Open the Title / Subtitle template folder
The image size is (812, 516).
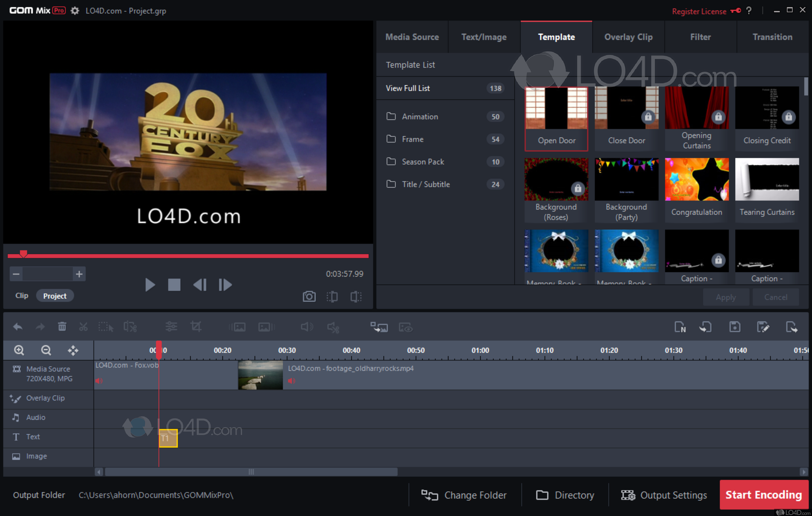coord(426,184)
